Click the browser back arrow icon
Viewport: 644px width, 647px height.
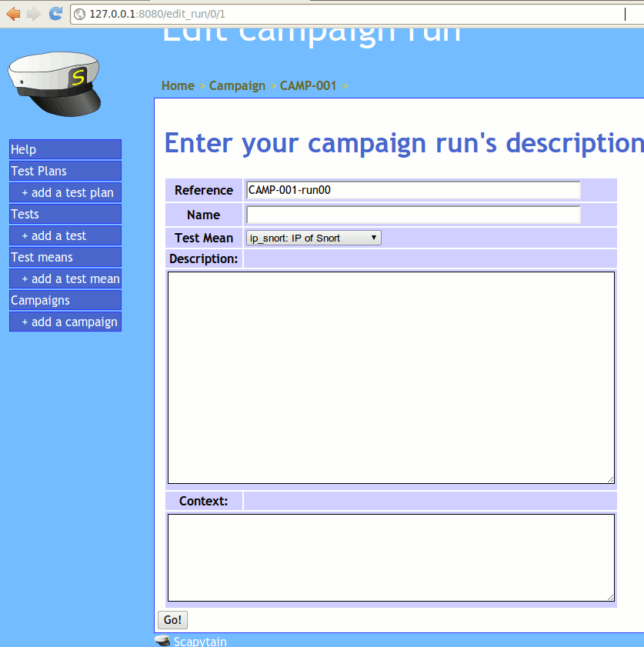tap(13, 13)
